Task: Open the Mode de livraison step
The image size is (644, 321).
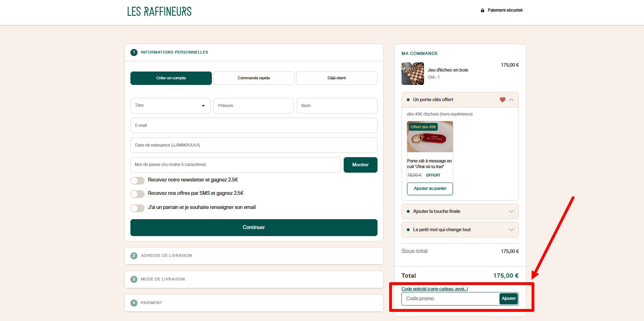Action: click(x=254, y=279)
